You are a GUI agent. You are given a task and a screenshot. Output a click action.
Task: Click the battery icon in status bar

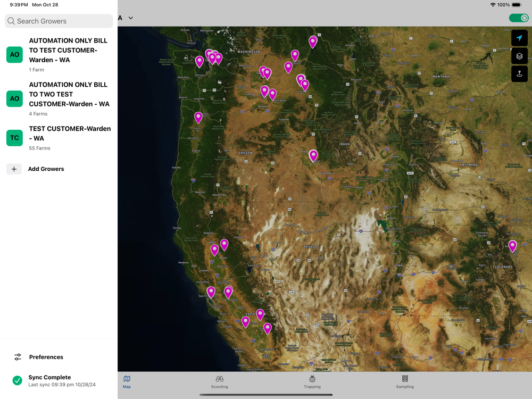pyautogui.click(x=517, y=5)
